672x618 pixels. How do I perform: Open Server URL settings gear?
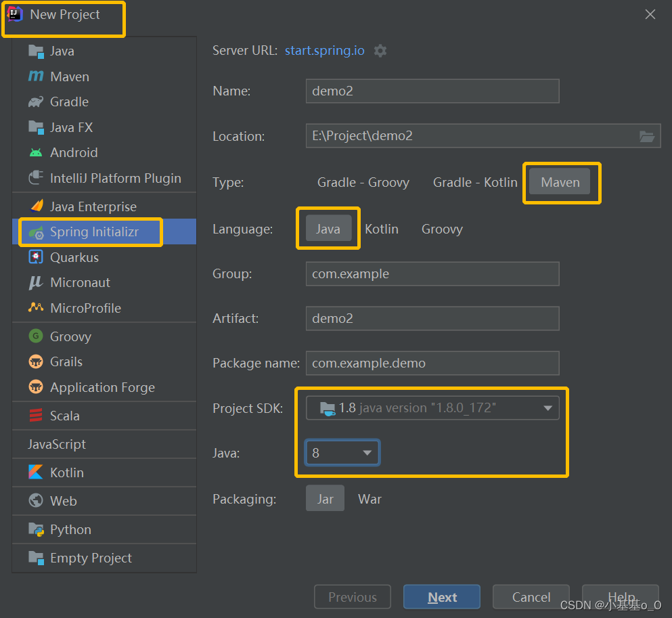(380, 51)
